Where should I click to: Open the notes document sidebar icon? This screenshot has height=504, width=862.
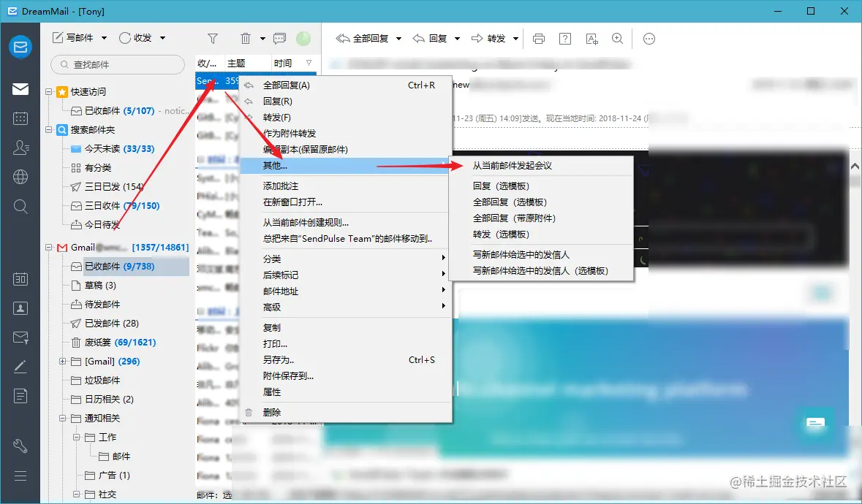click(x=20, y=396)
